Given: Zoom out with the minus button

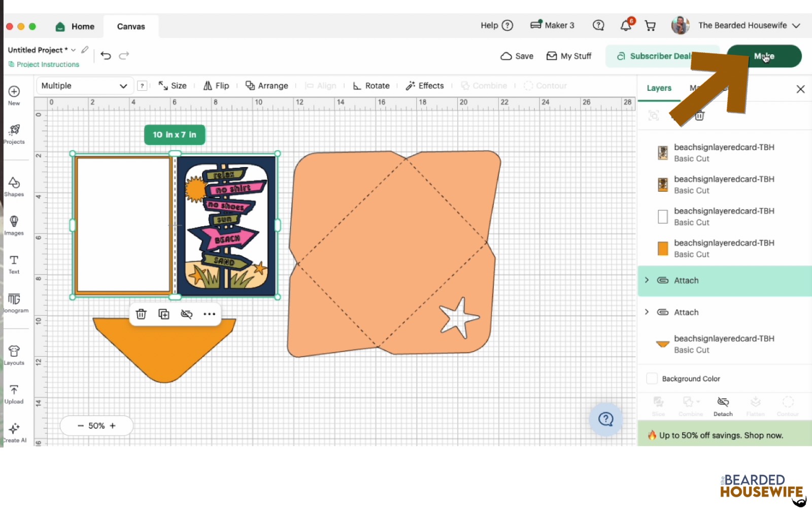Looking at the screenshot, I should pos(80,426).
